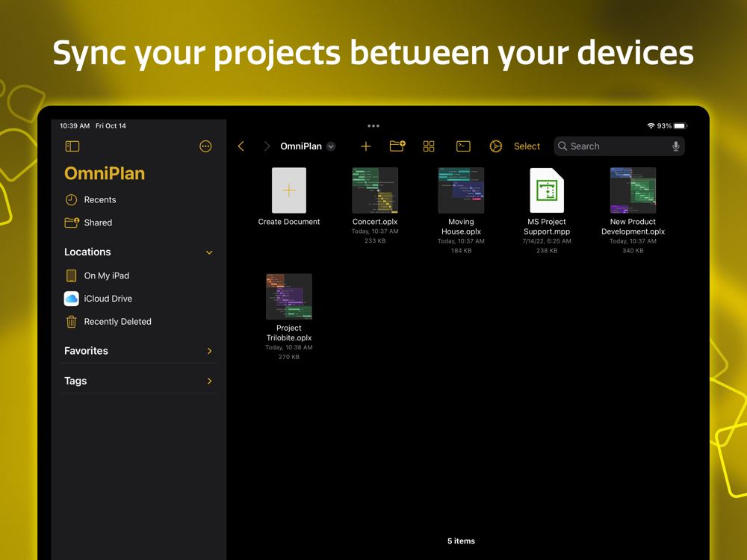Open the console automation icon
This screenshot has width=747, height=560.
(463, 146)
